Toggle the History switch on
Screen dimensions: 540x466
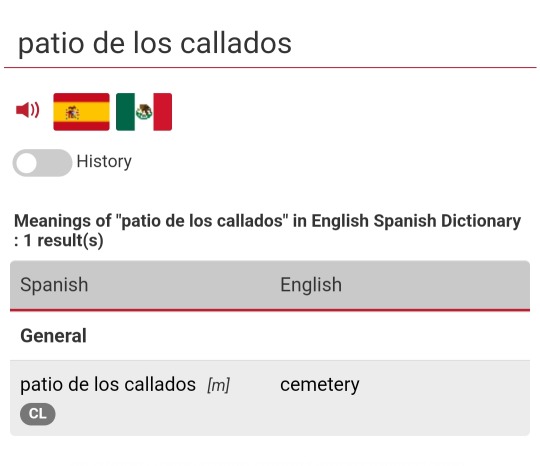point(42,163)
